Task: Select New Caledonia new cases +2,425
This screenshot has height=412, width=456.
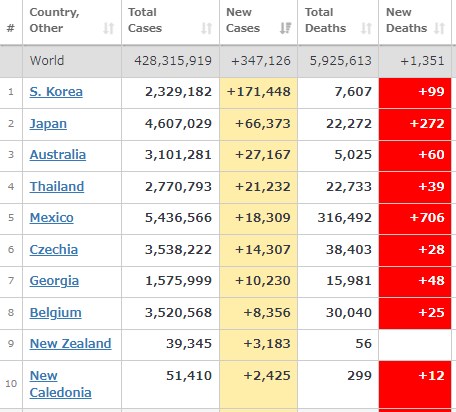Action: pyautogui.click(x=267, y=376)
